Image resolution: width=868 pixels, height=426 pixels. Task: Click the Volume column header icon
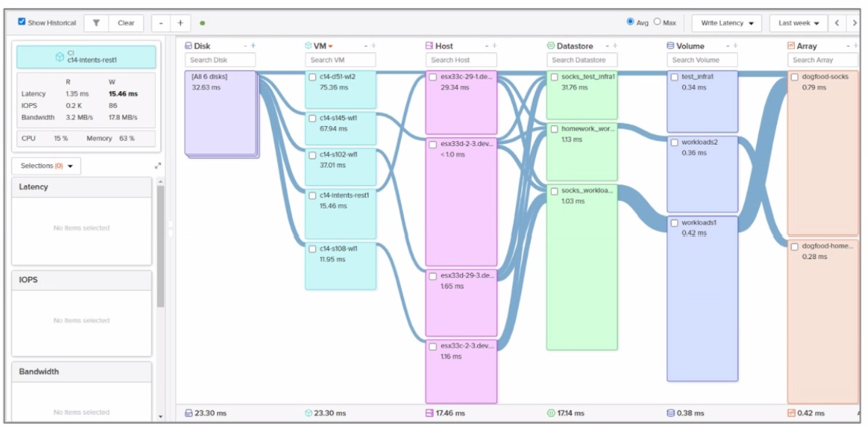671,46
